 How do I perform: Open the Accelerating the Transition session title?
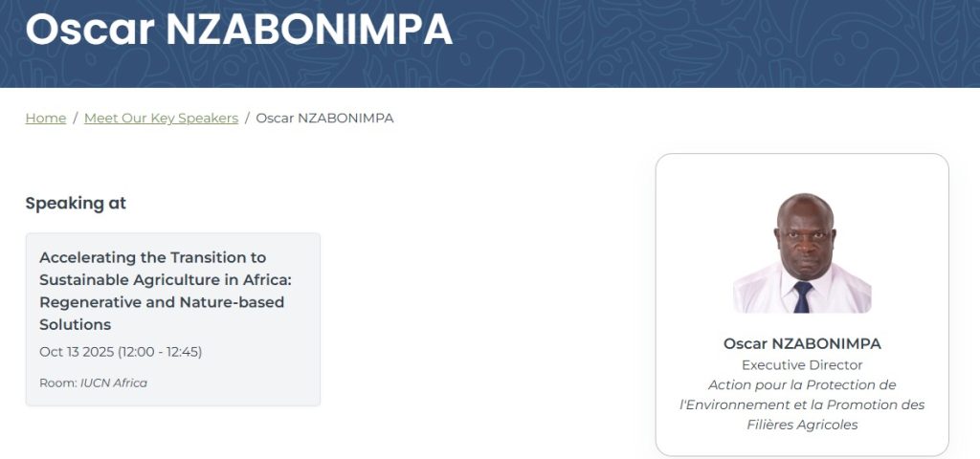pos(152,257)
